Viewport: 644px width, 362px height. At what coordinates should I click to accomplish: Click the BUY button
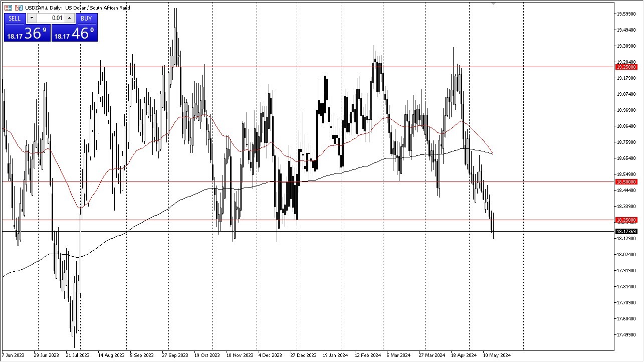click(86, 19)
